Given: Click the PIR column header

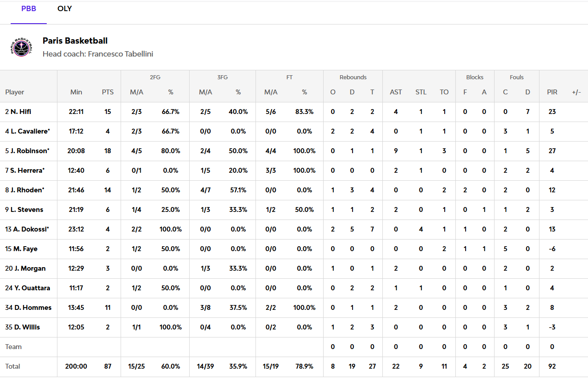Looking at the screenshot, I should 552,92.
